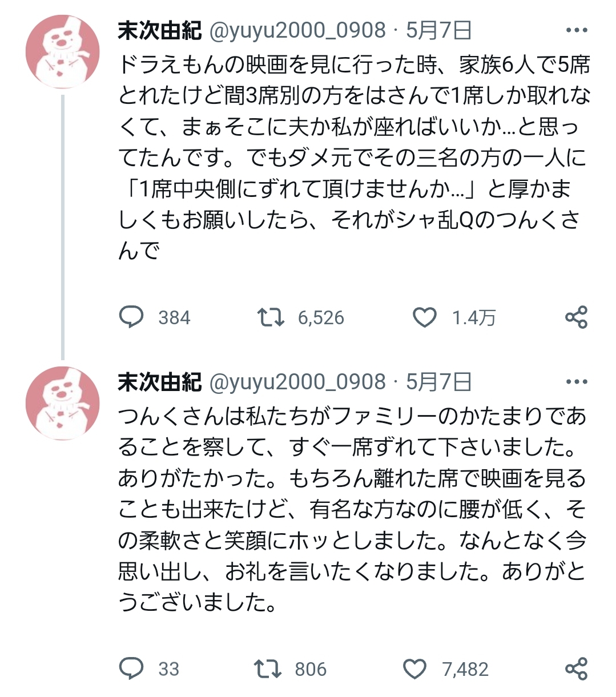Open 末次由紀 profile name on first tweet
This screenshot has height=697, width=616.
pos(160,31)
